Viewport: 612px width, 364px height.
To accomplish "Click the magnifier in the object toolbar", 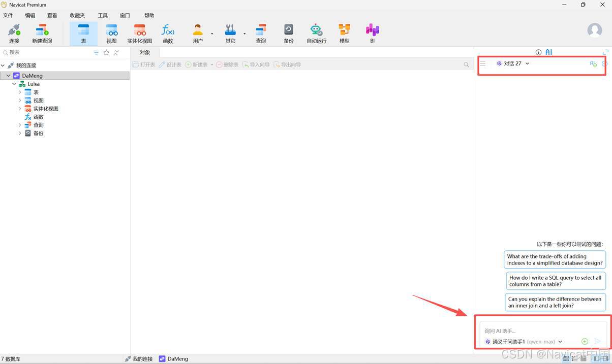I will tap(466, 64).
